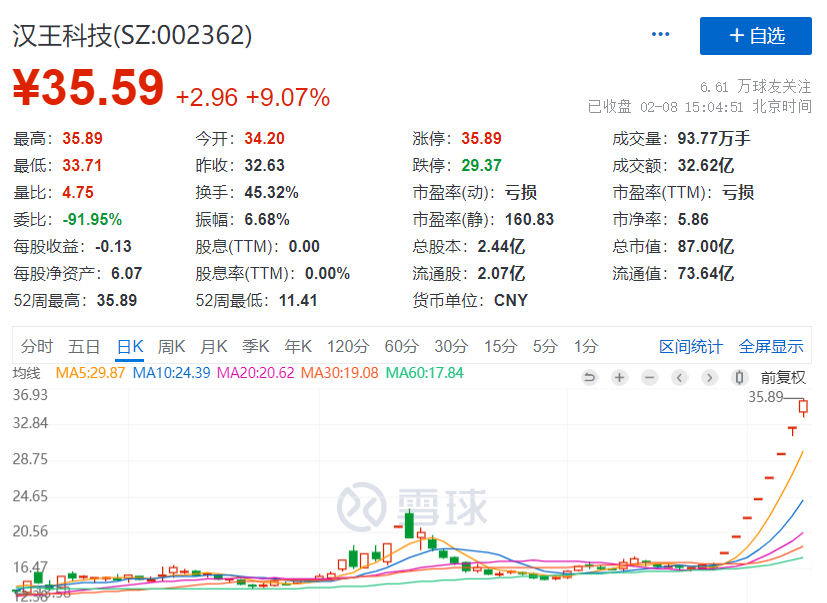Open the three-dot more options menu

(x=661, y=35)
